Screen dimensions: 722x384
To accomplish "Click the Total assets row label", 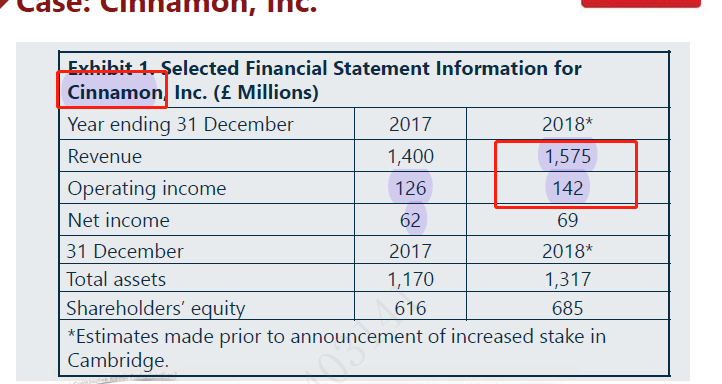I will [116, 279].
